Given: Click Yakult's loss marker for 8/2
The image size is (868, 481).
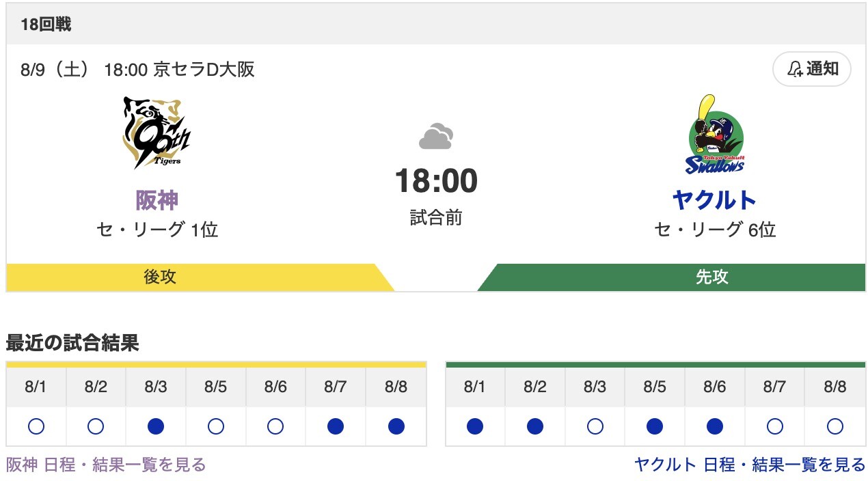Looking at the screenshot, I should pyautogui.click(x=535, y=427).
